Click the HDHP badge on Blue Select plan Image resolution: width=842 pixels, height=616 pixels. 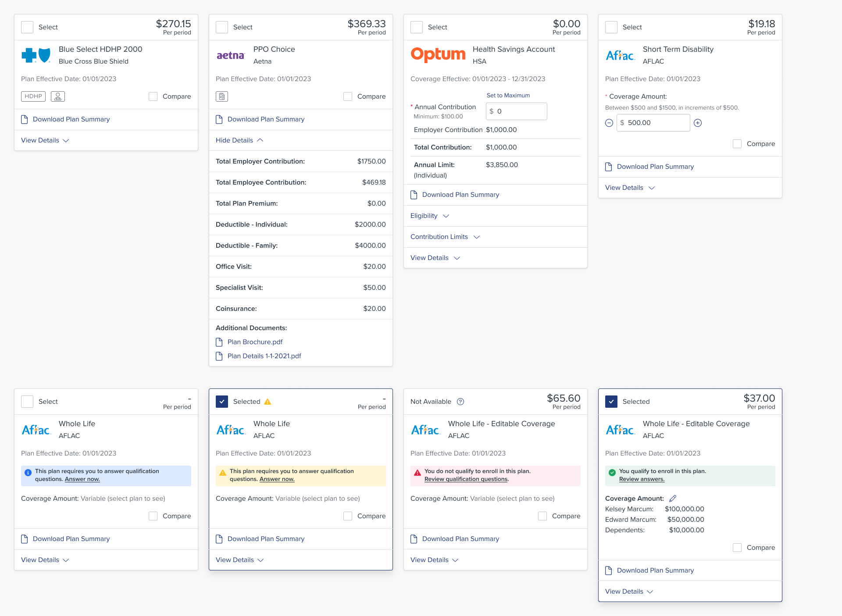tap(33, 96)
